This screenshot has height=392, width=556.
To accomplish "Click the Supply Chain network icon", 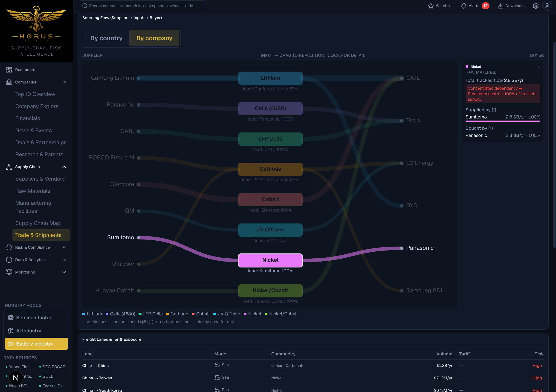I will (9, 167).
